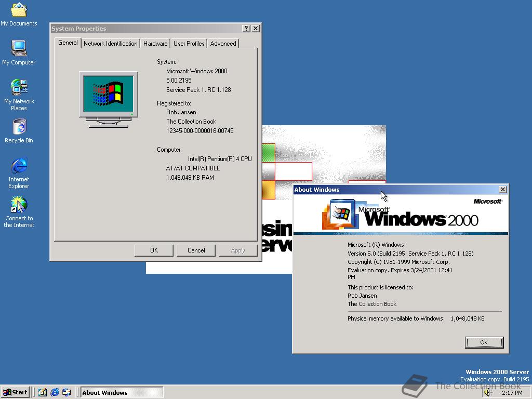The width and height of the screenshot is (532, 399).
Task: Select the My Computer desktop icon
Action: pos(19,53)
